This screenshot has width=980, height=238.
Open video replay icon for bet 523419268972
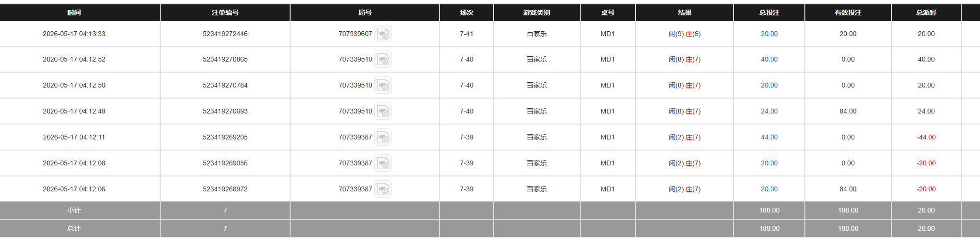383,189
